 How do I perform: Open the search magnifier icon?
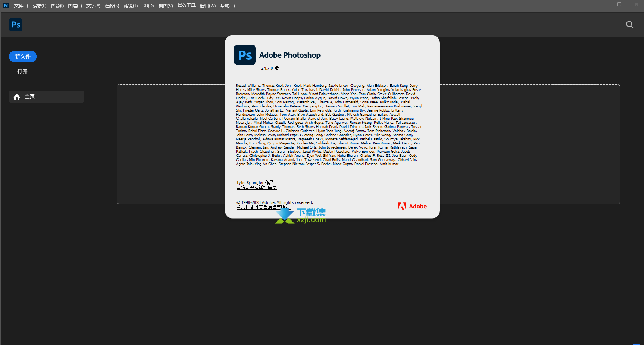coord(630,25)
